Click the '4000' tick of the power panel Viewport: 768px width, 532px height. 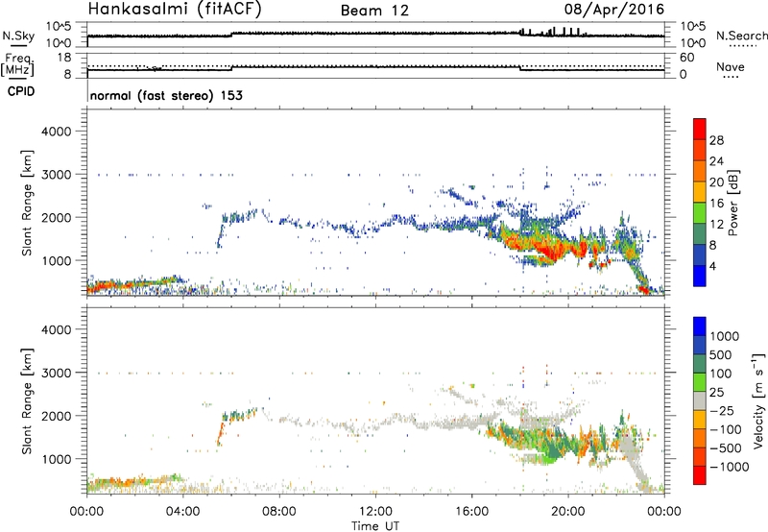57,132
